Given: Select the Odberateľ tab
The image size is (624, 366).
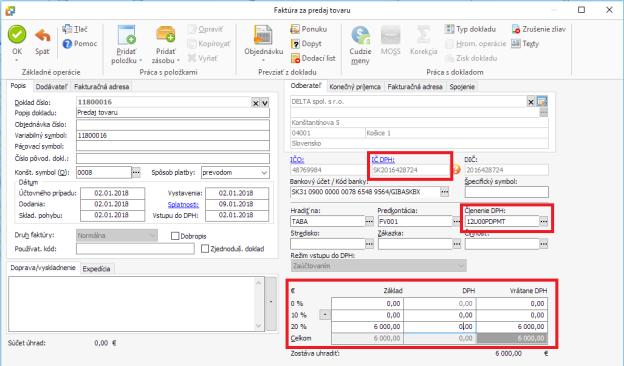Looking at the screenshot, I should tap(306, 86).
